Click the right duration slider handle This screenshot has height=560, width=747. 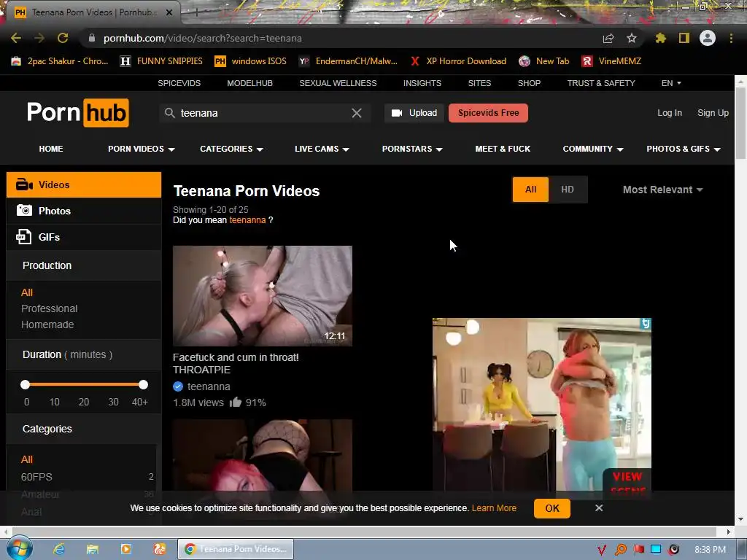pyautogui.click(x=143, y=384)
